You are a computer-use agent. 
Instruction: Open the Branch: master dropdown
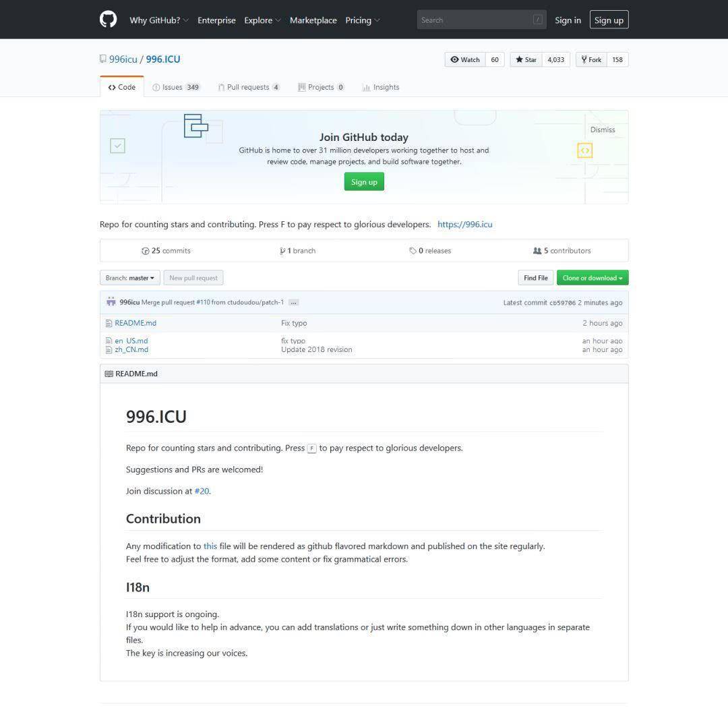129,278
